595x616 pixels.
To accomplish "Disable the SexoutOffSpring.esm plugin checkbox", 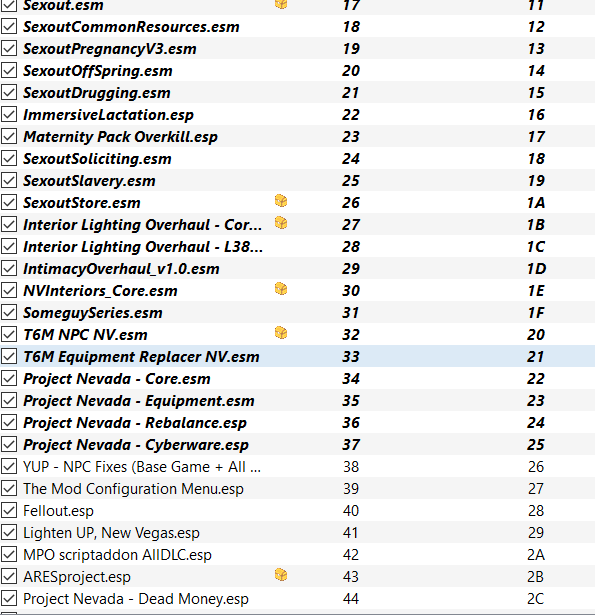I will (x=9, y=70).
